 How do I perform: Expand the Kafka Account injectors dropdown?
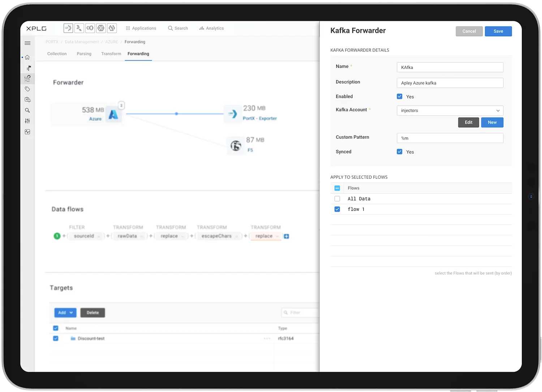pyautogui.click(x=450, y=111)
